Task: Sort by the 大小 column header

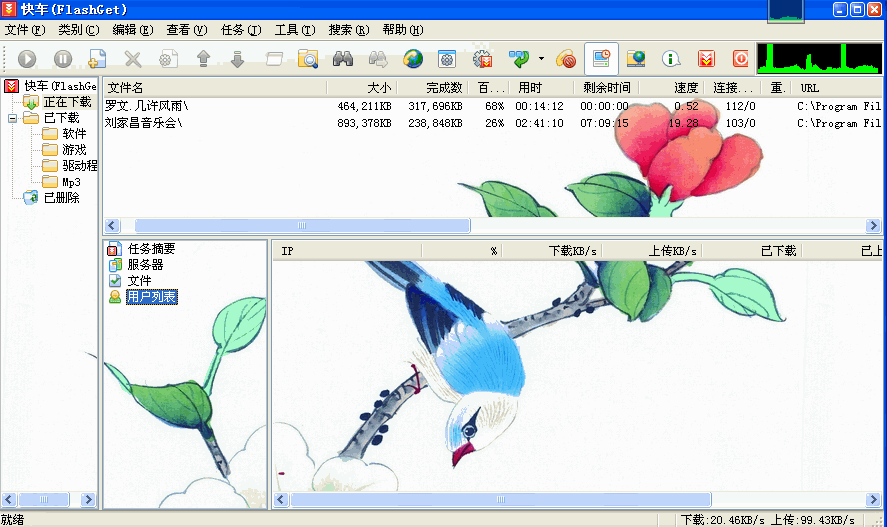Action: coord(362,88)
